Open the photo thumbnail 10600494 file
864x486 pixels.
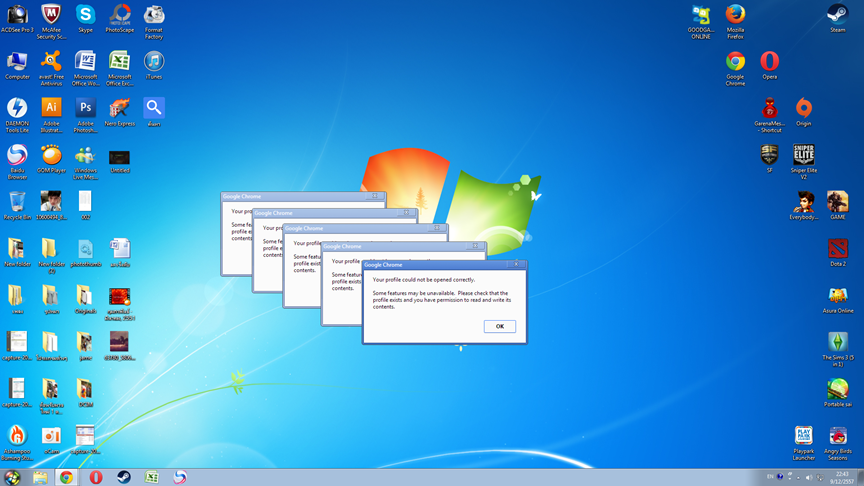tap(51, 206)
